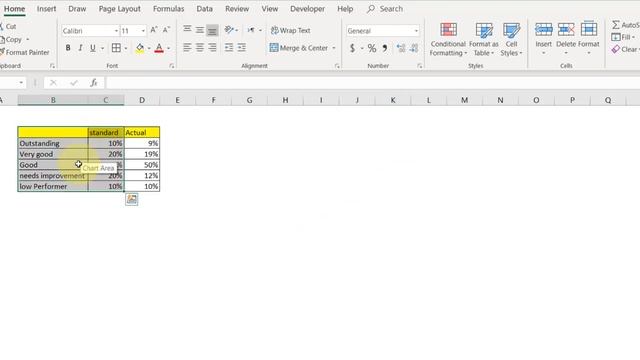The width and height of the screenshot is (640, 360).
Task: Click AutoSum icon
Action: [616, 25]
